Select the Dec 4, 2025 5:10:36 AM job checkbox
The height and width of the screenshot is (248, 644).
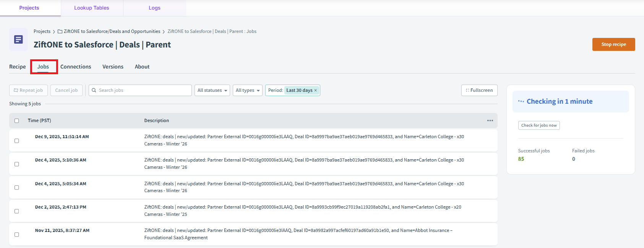[x=16, y=164]
